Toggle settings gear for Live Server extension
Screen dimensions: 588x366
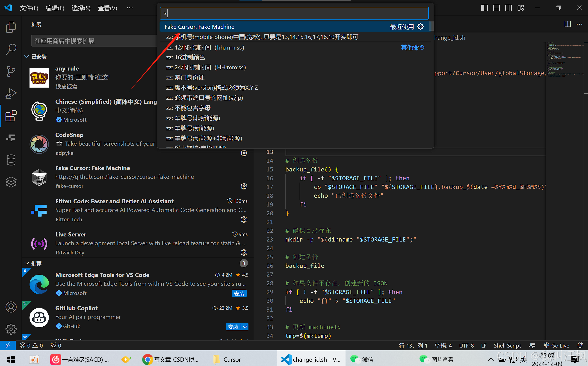tap(244, 253)
